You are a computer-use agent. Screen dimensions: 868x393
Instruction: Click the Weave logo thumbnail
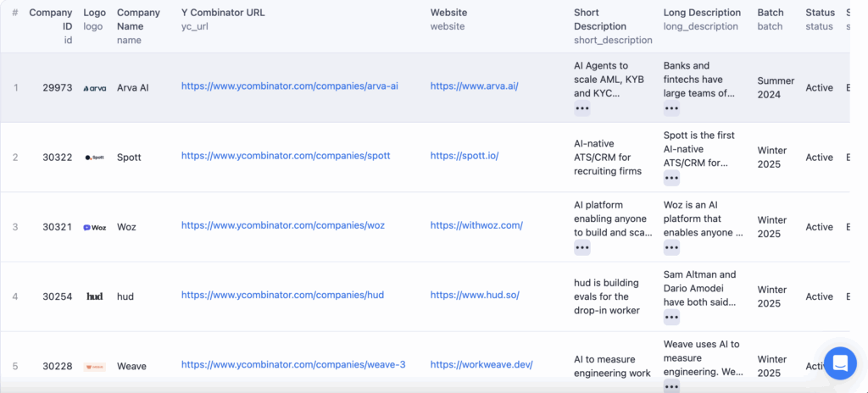point(95,367)
